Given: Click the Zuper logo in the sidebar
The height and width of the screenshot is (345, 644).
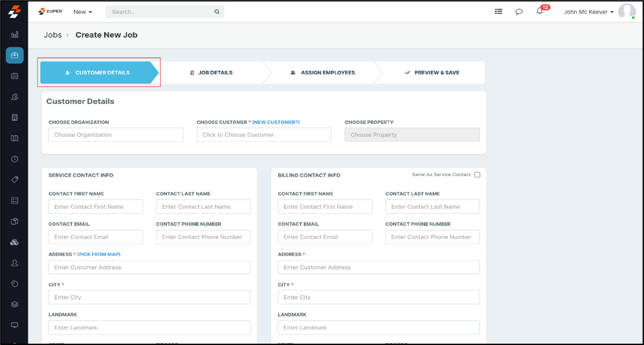Looking at the screenshot, I should point(14,12).
